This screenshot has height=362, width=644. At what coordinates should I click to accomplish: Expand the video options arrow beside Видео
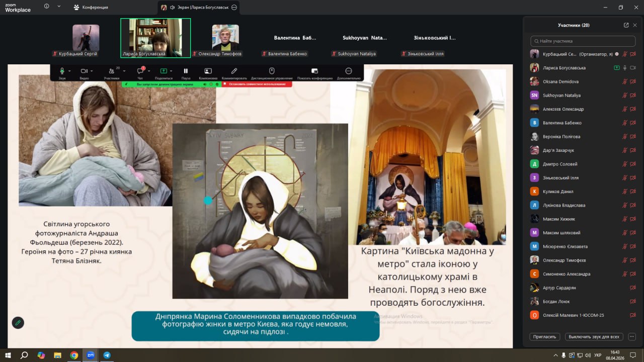click(91, 71)
